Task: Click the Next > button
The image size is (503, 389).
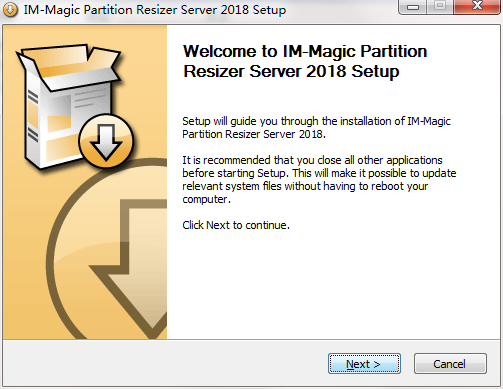Action: (x=364, y=364)
